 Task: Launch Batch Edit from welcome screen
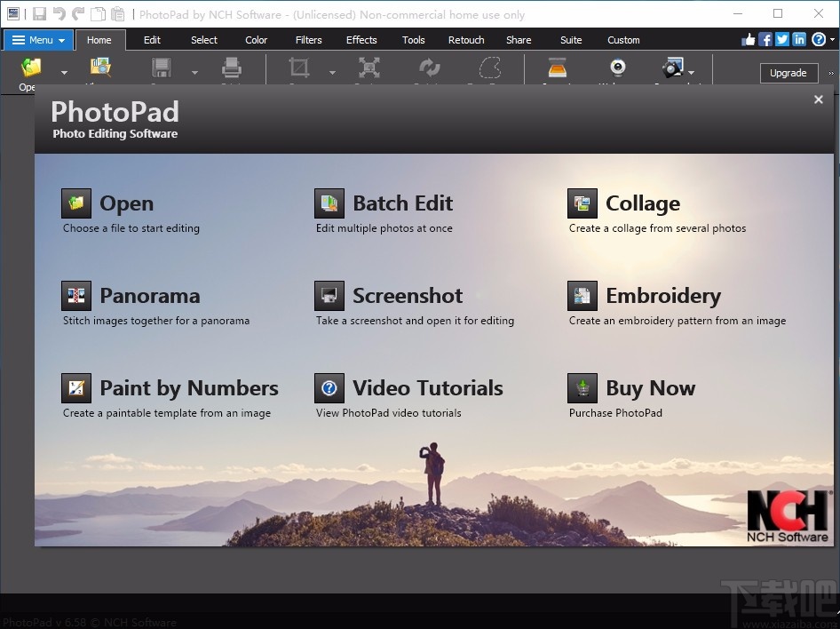coord(329,203)
